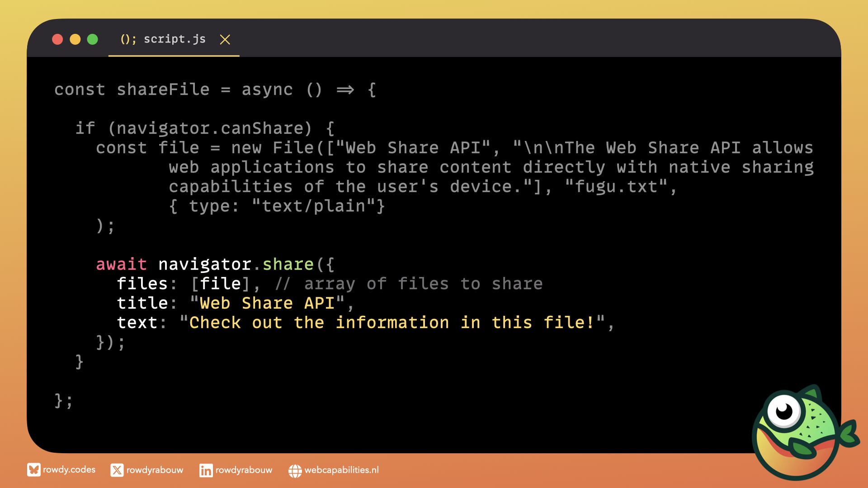Open the rowdy.codes link

tap(69, 470)
